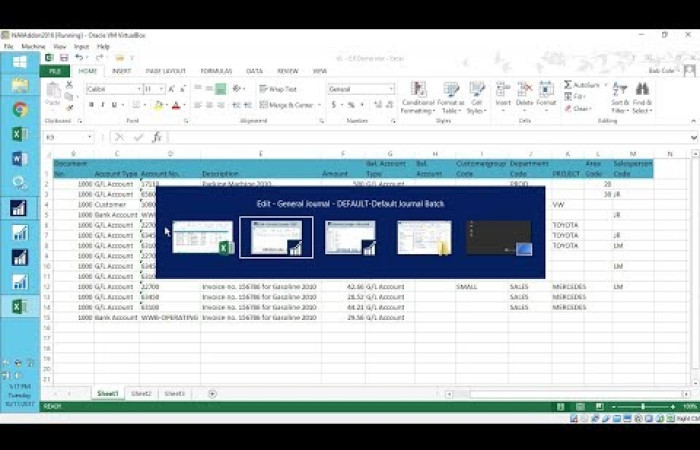
Task: Open the Name Box dropdown arrow
Action: [90, 137]
